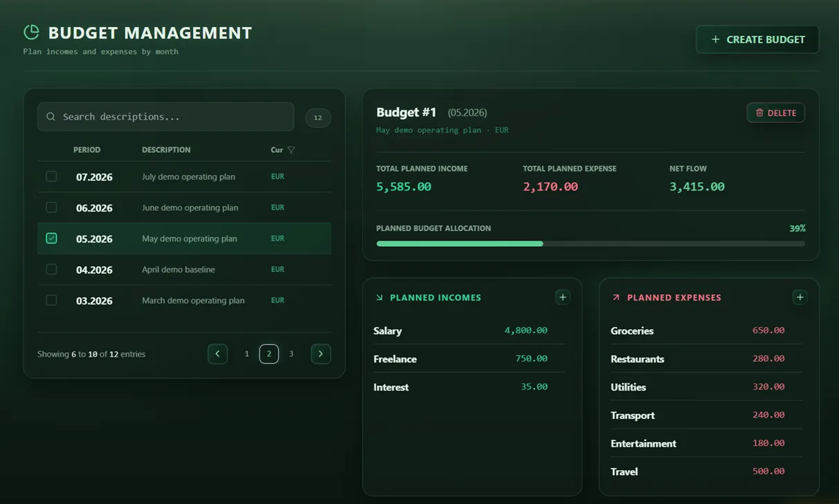839x504 pixels.
Task: Click the 12 entries count badge
Action: (x=318, y=118)
